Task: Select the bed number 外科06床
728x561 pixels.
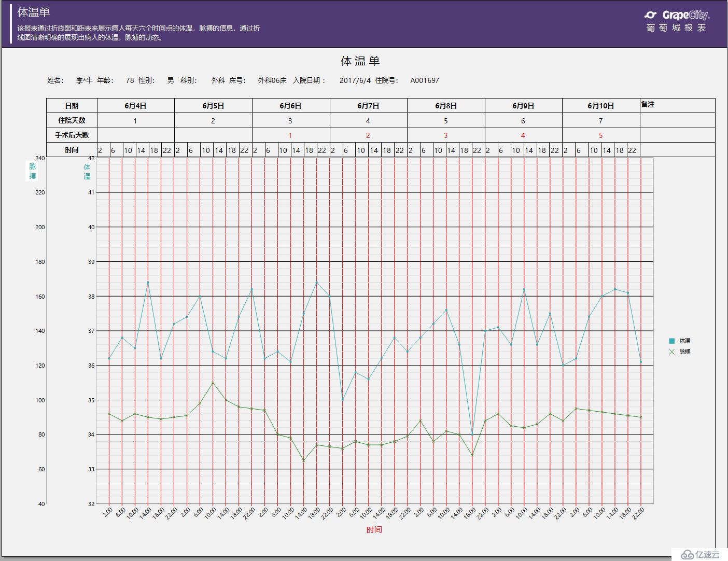Action: [272, 80]
